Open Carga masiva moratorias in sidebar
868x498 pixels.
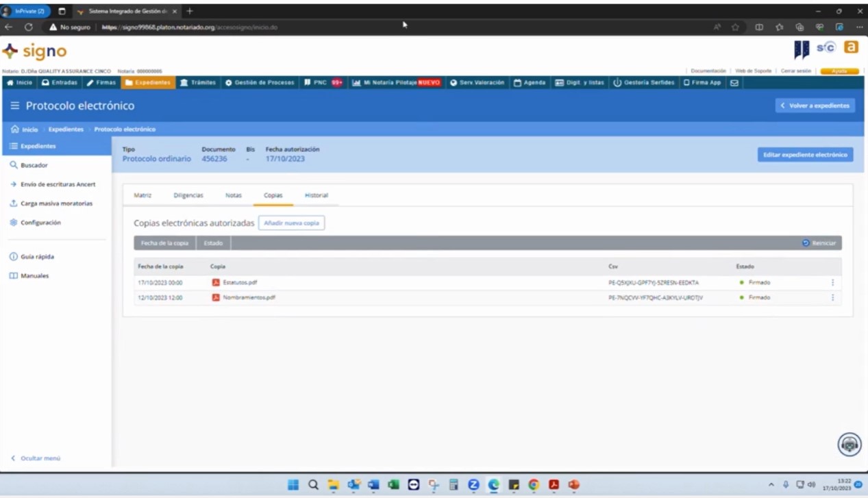[55, 203]
